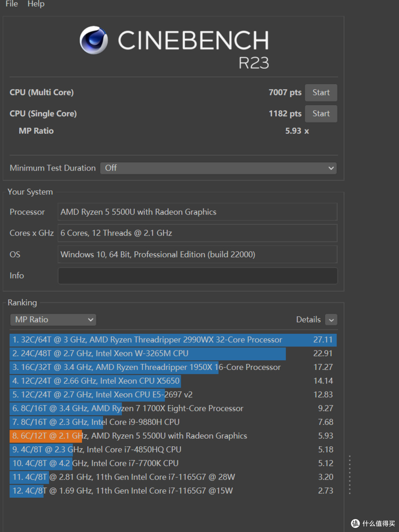Screen dimensions: 399x532
Task: Click the 1182 pts single core score
Action: [x=285, y=114]
